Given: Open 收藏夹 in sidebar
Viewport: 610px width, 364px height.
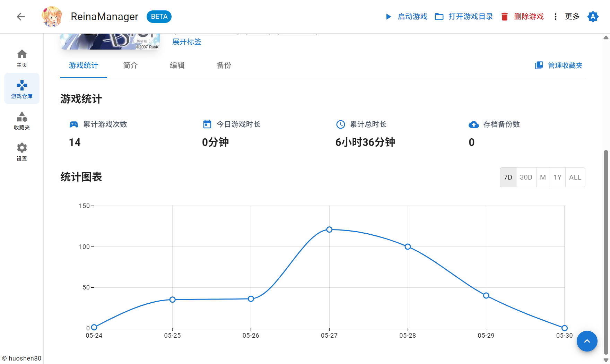Looking at the screenshot, I should tap(22, 120).
